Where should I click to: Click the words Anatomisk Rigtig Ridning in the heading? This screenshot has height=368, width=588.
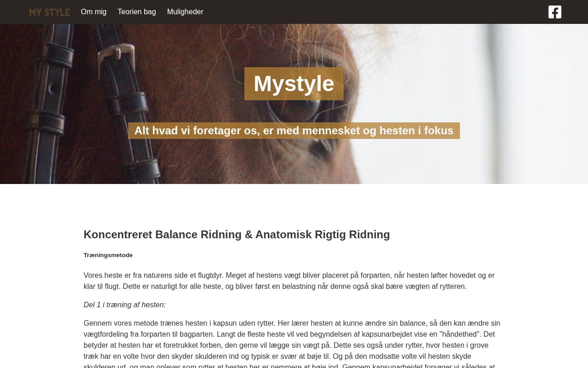322,235
